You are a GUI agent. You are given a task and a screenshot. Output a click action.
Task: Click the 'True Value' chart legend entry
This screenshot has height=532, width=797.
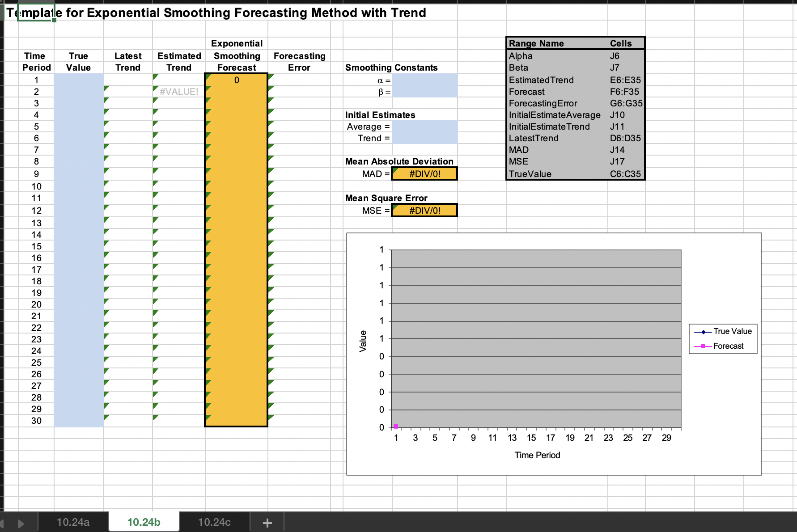[x=723, y=331]
